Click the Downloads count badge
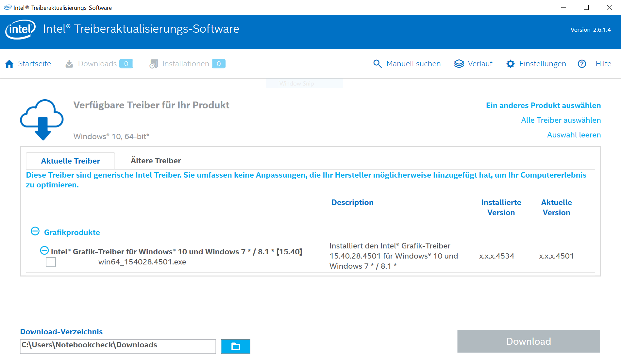The width and height of the screenshot is (621, 364). click(126, 64)
